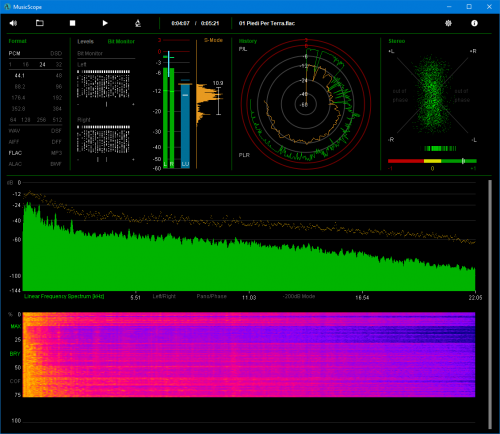Click the MusicScope app logo in title bar
500x434 pixels.
pos(7,7)
